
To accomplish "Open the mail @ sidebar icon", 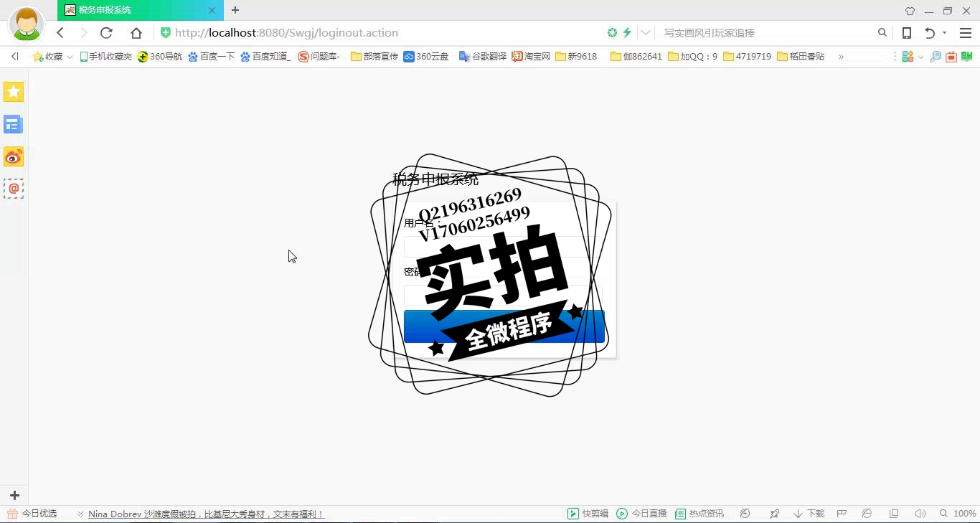I will [x=14, y=189].
